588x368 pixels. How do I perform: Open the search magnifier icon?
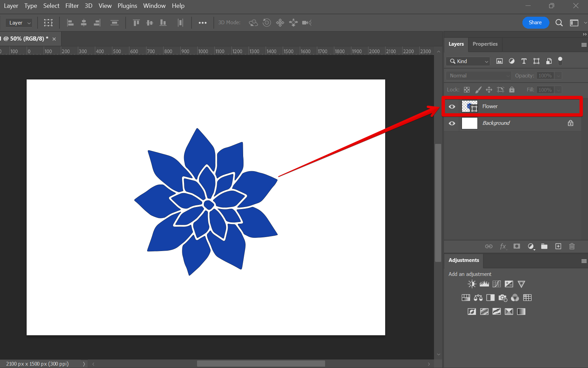pyautogui.click(x=559, y=23)
